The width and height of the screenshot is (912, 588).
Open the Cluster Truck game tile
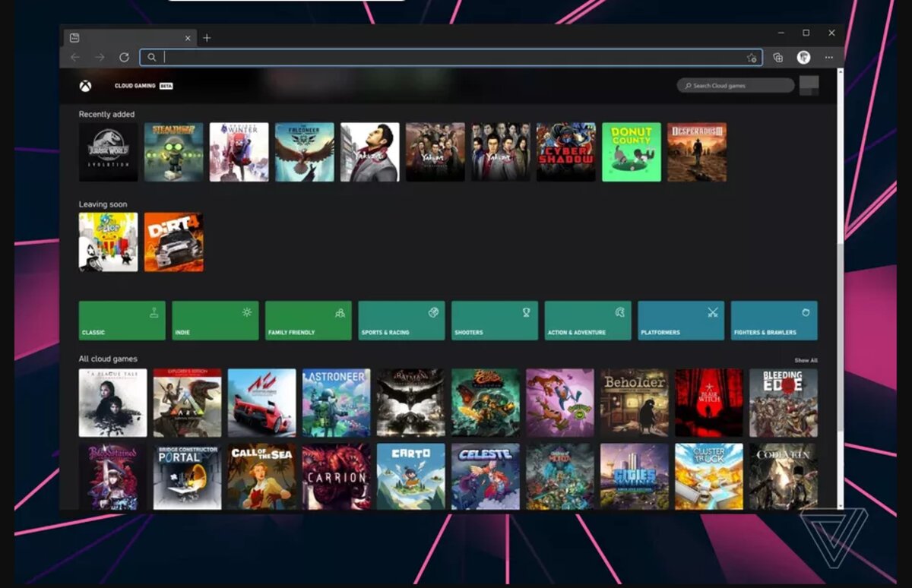point(709,476)
